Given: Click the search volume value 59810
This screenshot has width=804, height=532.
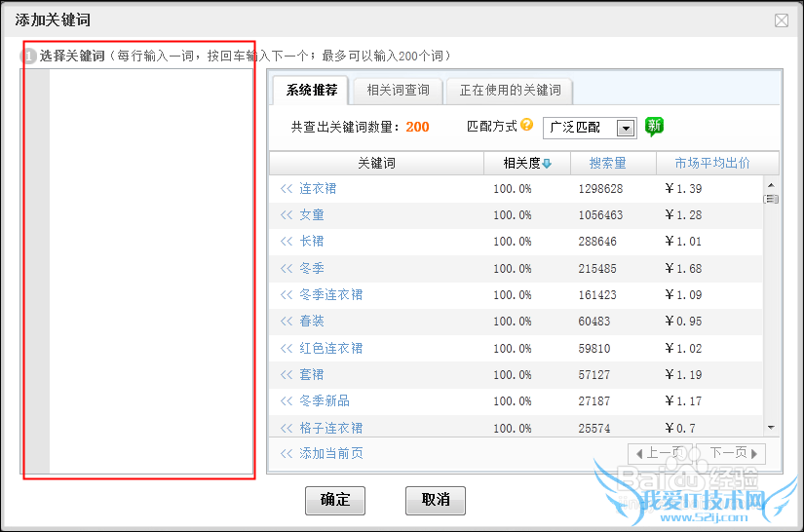Looking at the screenshot, I should pyautogui.click(x=594, y=349).
